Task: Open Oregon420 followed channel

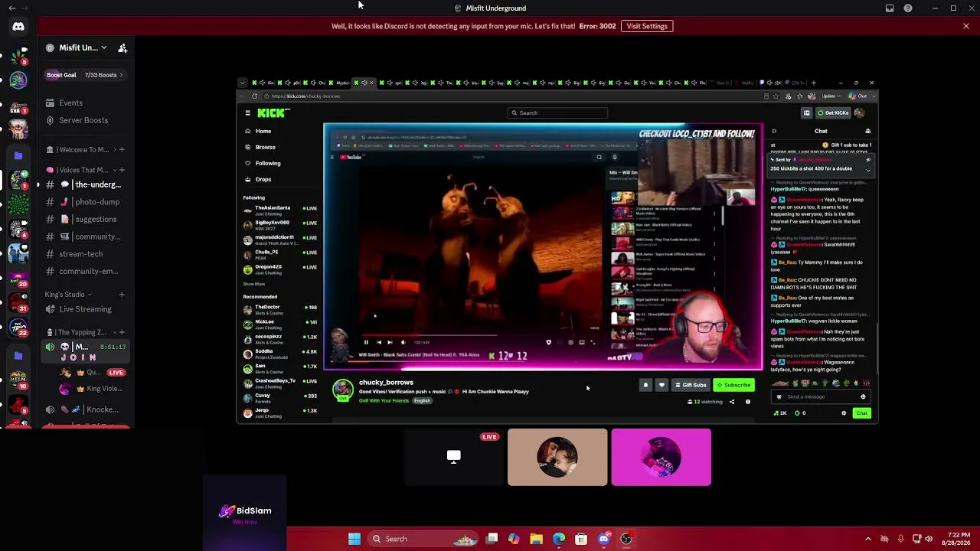Action: pos(279,269)
